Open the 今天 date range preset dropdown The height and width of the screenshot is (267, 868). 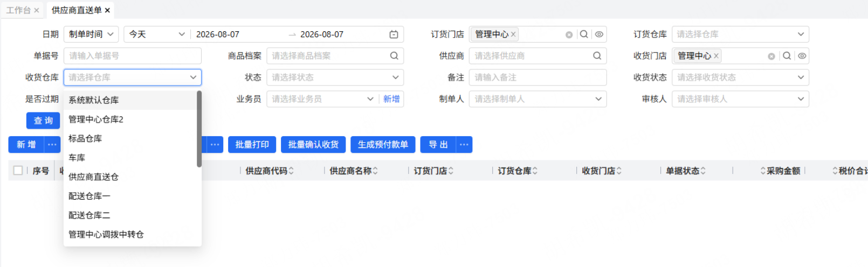(x=157, y=34)
